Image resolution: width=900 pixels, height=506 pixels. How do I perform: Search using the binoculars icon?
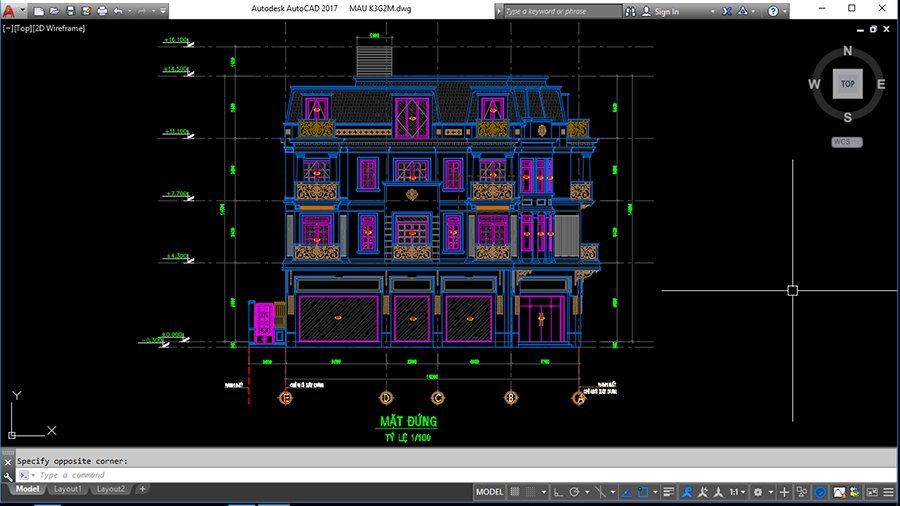click(x=631, y=11)
